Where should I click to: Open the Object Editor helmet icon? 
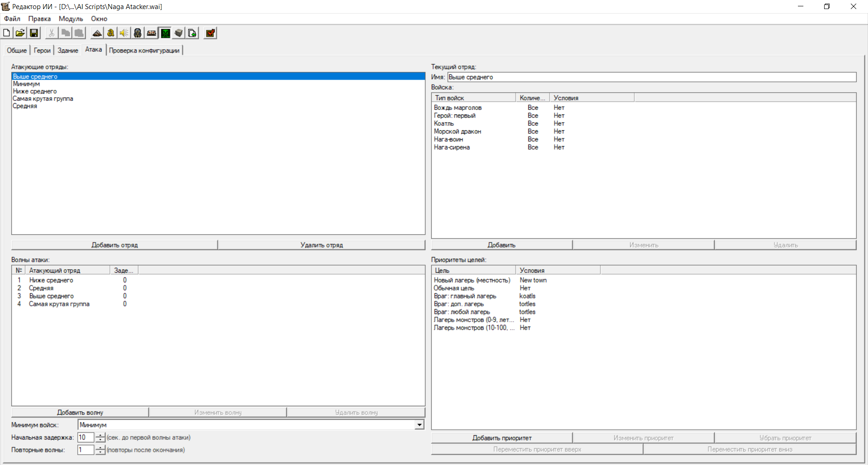(x=138, y=33)
